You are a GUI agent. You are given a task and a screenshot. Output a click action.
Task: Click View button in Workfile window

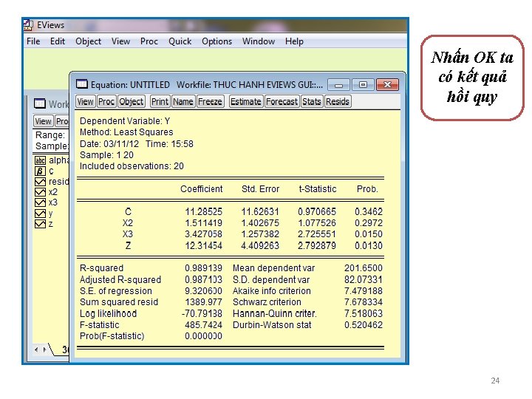coord(43,121)
